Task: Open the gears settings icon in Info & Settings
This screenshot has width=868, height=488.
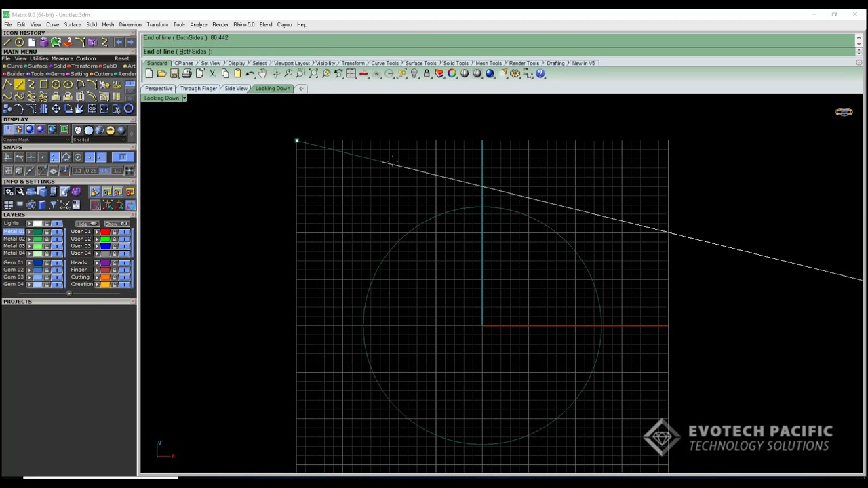Action: pyautogui.click(x=9, y=192)
